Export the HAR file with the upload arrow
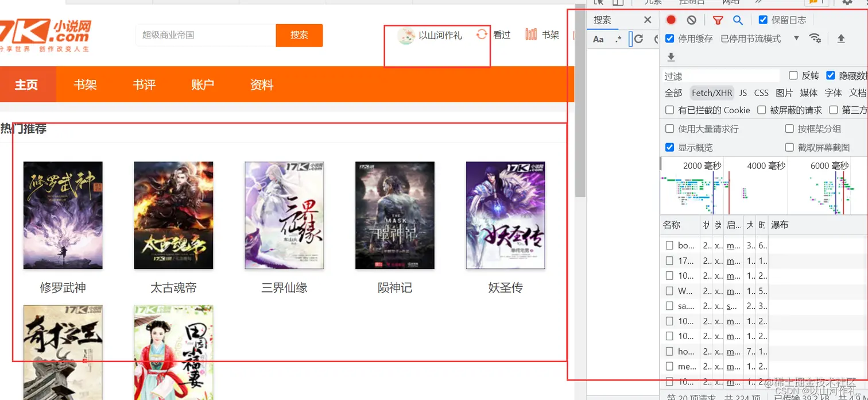Viewport: 868px width, 400px height. tap(840, 38)
